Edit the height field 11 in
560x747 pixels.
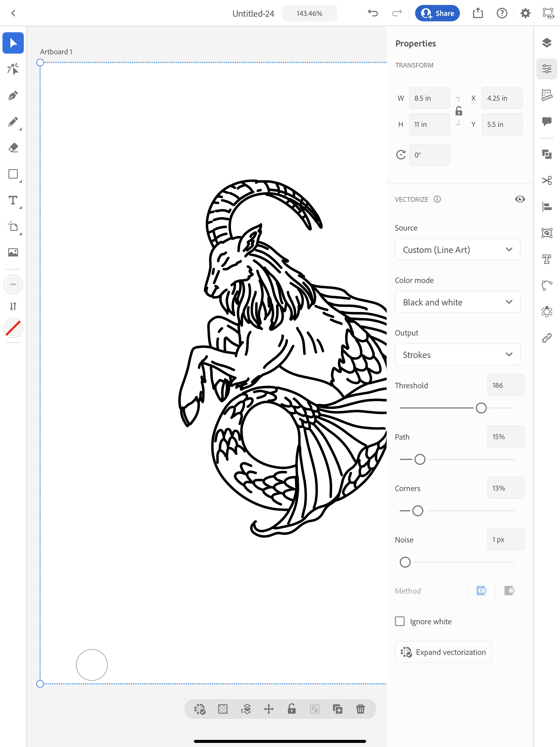429,124
